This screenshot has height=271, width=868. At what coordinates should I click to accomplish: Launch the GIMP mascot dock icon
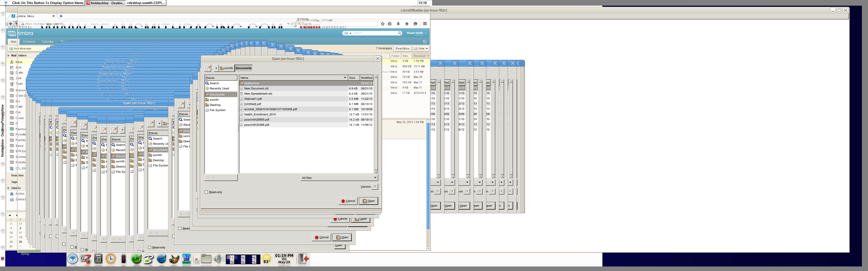[x=174, y=259]
